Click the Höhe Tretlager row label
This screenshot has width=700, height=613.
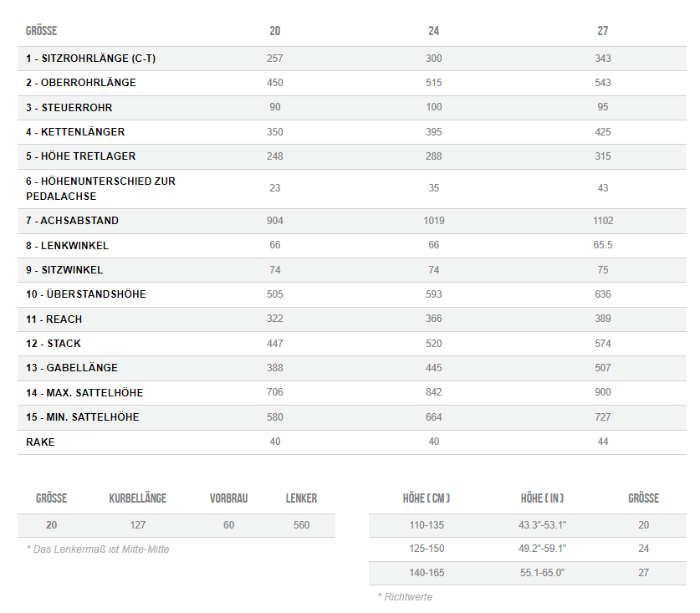pos(81,156)
